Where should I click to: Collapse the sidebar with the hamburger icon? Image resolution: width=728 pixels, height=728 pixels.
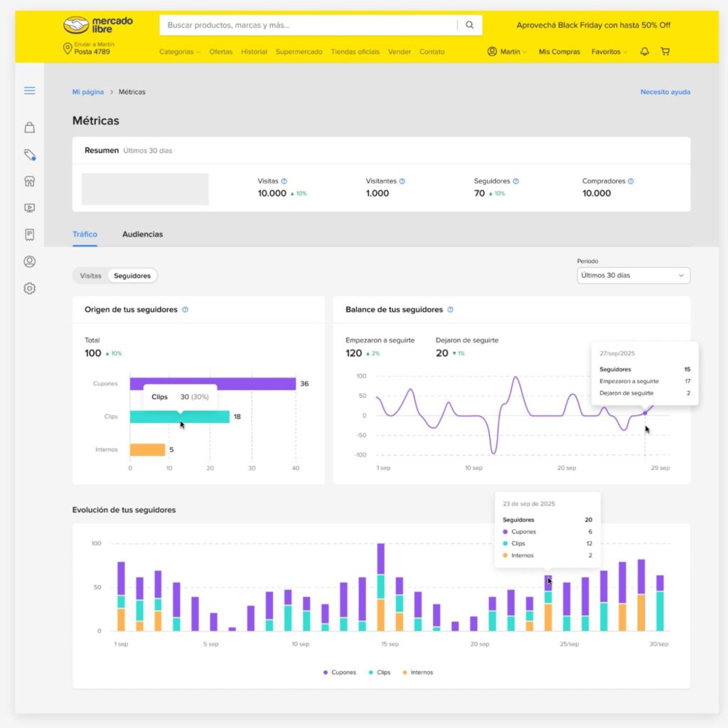(x=29, y=90)
